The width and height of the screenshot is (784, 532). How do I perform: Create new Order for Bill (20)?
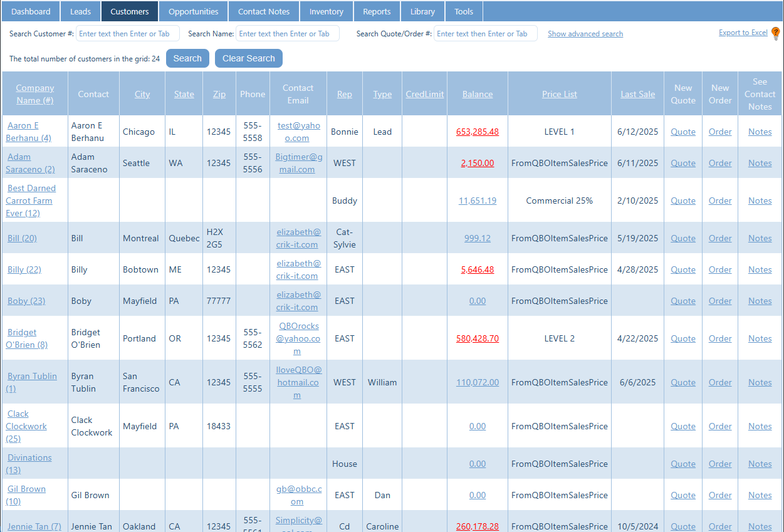(x=720, y=238)
